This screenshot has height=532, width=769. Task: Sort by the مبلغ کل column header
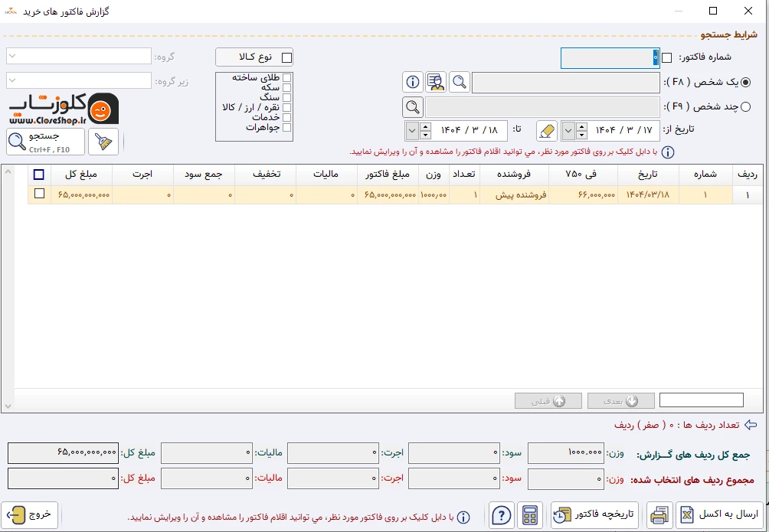coord(81,175)
